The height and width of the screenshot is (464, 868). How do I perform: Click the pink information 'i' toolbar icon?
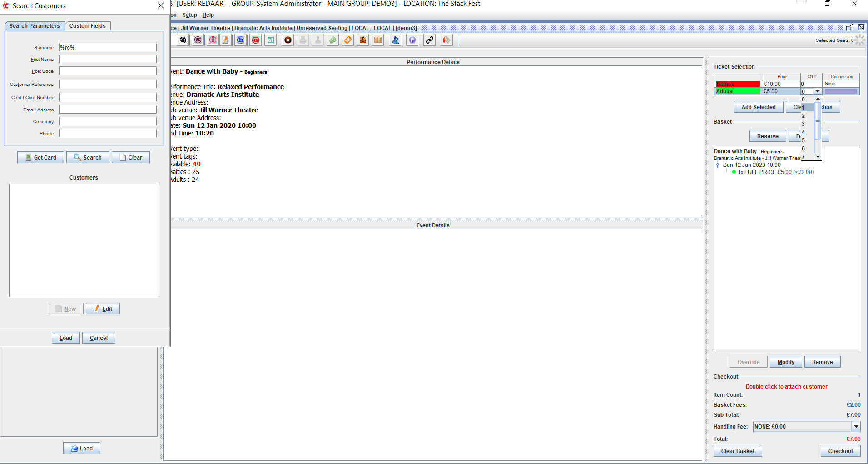[x=213, y=40]
